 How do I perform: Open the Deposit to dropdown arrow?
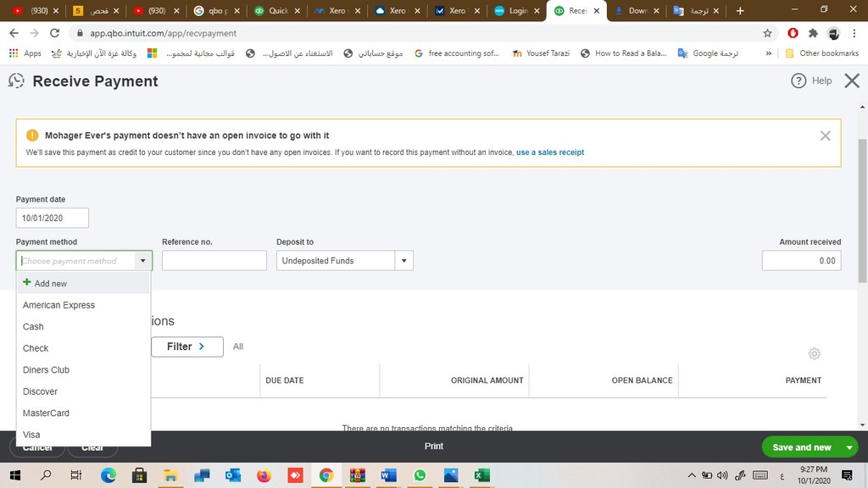tap(404, 261)
